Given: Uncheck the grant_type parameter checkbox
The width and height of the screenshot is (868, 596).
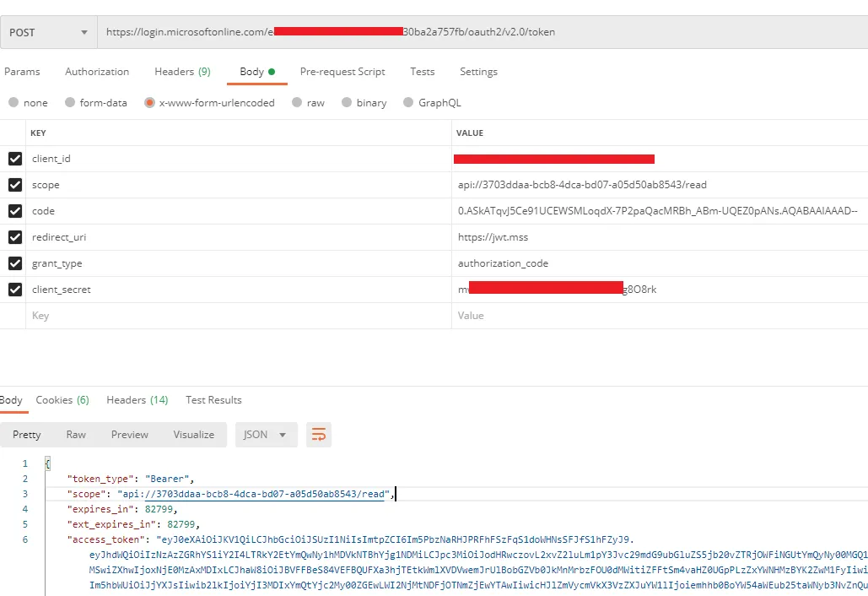Looking at the screenshot, I should [15, 263].
